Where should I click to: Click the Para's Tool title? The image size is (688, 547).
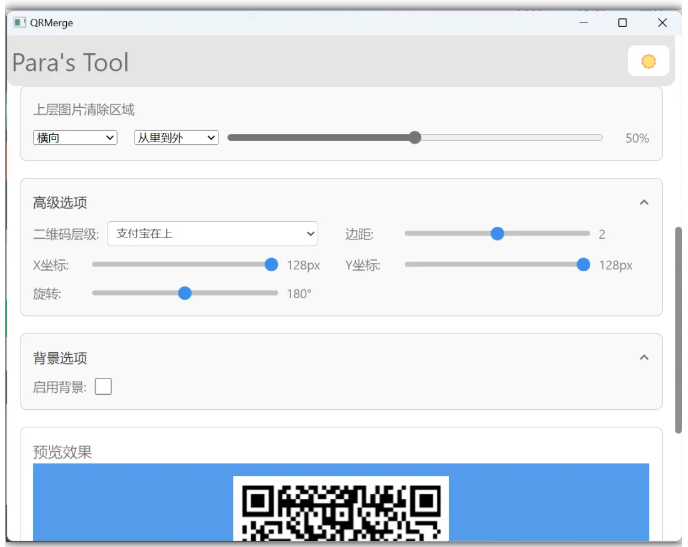[70, 62]
